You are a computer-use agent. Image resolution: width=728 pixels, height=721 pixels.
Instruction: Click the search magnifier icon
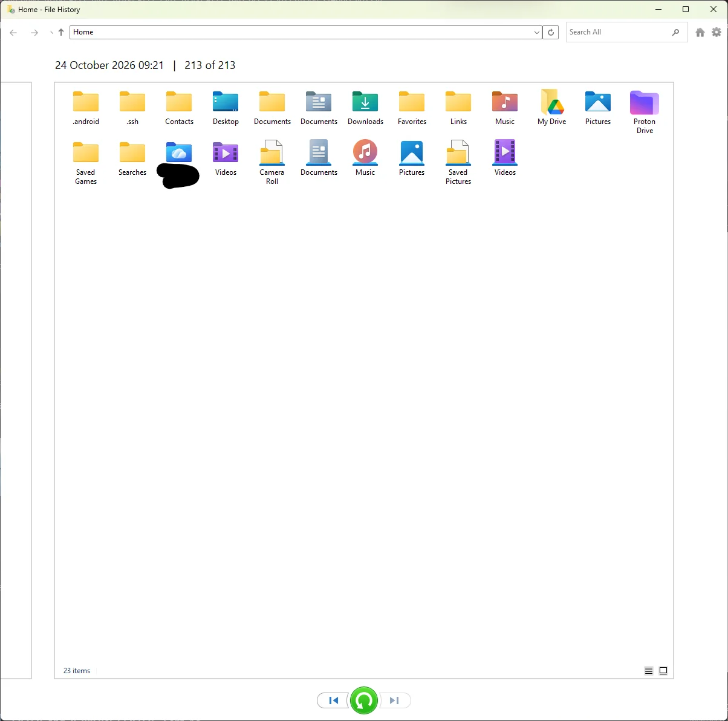pos(675,33)
